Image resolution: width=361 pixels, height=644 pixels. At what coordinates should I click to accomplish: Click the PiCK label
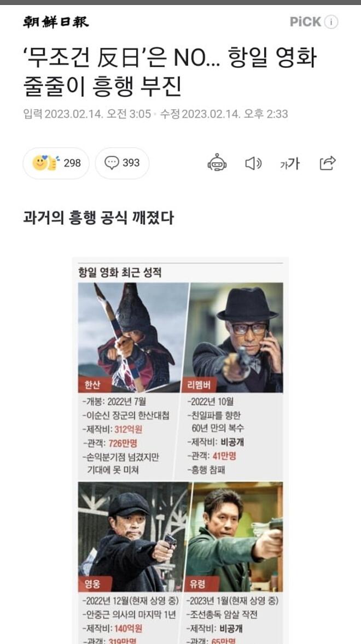305,22
